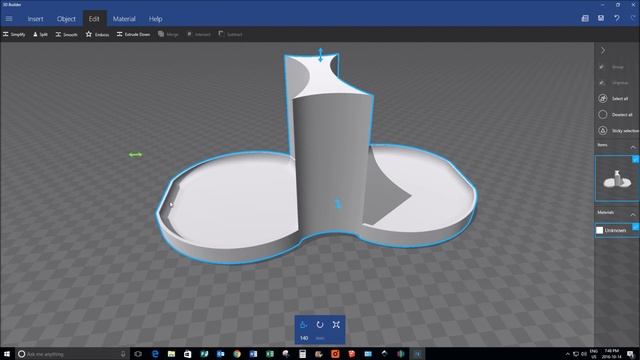The width and height of the screenshot is (640, 360).
Task: Uncheck the Unknown material checkbox
Action: click(636, 227)
